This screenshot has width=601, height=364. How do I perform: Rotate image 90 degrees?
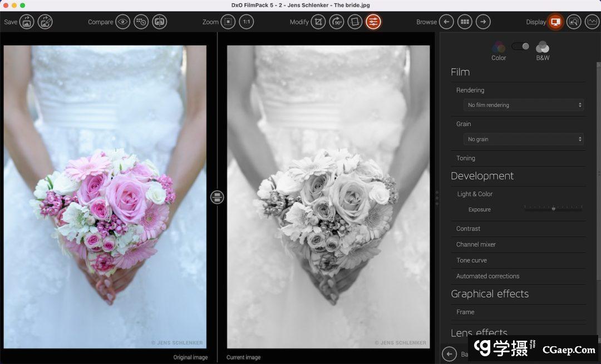click(x=337, y=22)
